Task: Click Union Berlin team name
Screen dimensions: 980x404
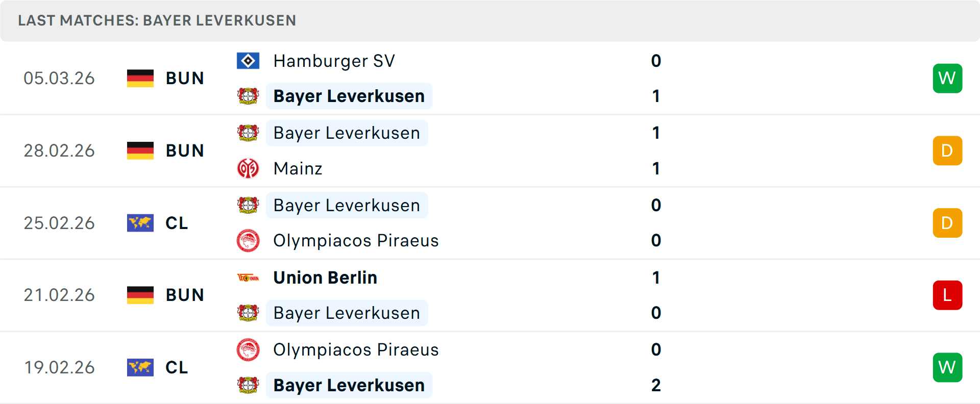Action: (x=325, y=277)
